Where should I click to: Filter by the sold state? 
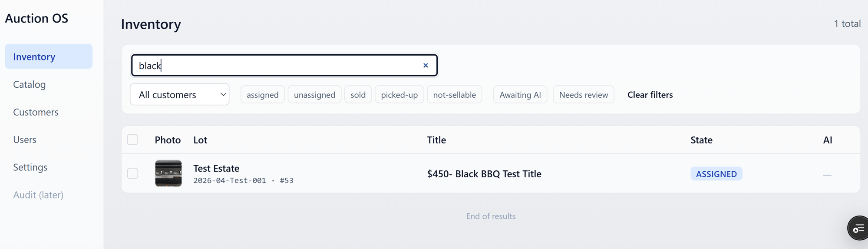(358, 94)
